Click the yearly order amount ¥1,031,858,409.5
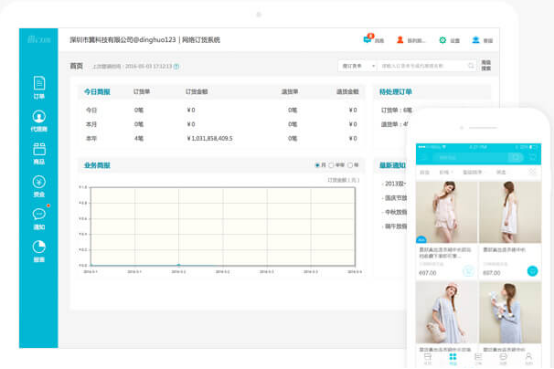Screen dimensions: 554x369 coord(210,138)
